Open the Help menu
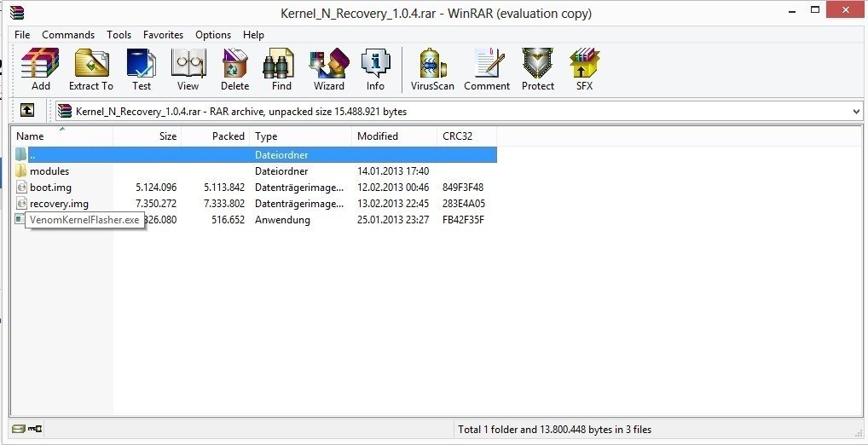 (253, 35)
